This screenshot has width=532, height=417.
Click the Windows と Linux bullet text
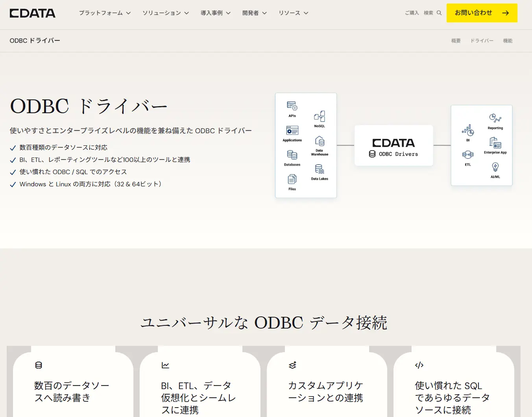[x=91, y=184]
